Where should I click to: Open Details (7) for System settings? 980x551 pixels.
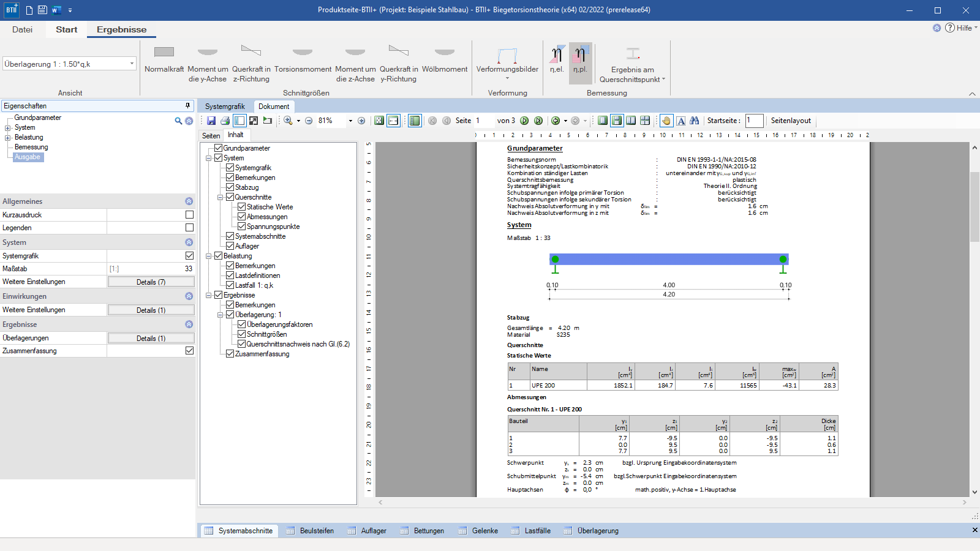[x=151, y=282]
